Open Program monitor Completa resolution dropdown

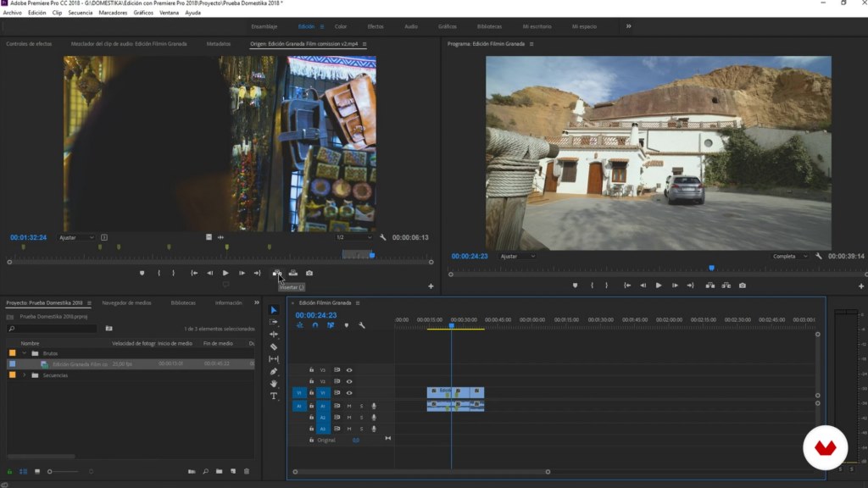(x=789, y=256)
